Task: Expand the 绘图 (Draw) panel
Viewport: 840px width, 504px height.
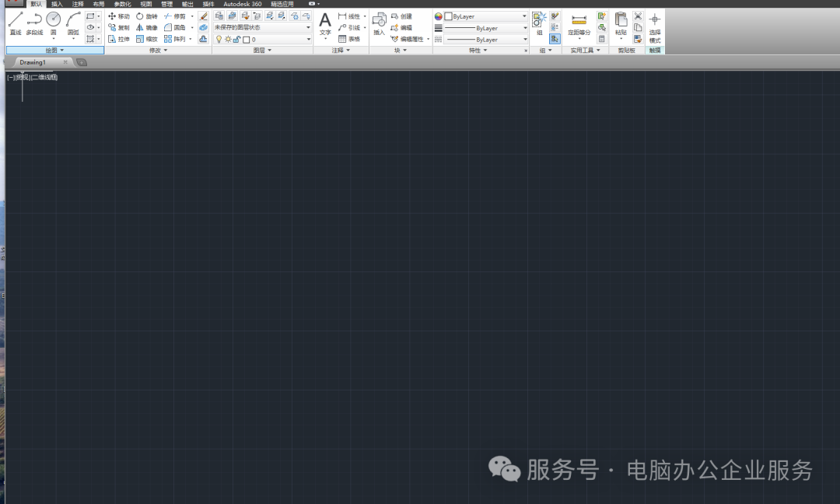Action: click(54, 50)
